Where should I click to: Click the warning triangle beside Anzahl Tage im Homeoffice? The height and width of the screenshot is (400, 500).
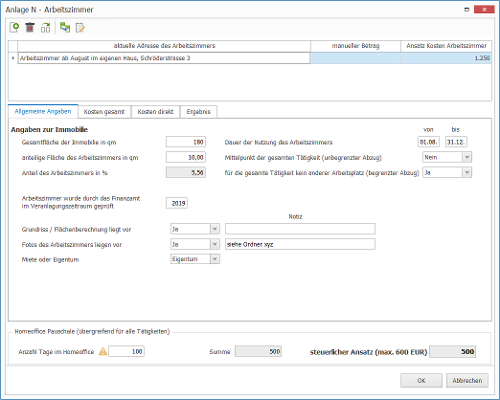pos(103,351)
